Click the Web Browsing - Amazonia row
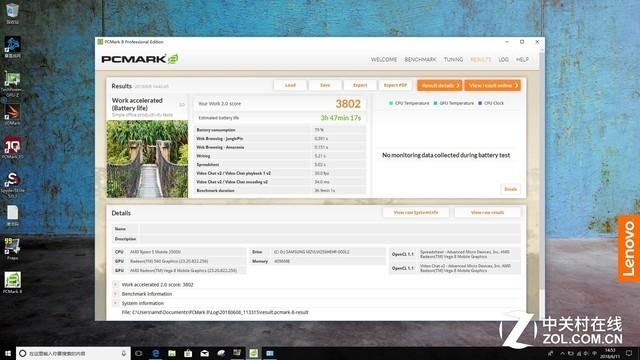640x360 pixels. (x=280, y=147)
